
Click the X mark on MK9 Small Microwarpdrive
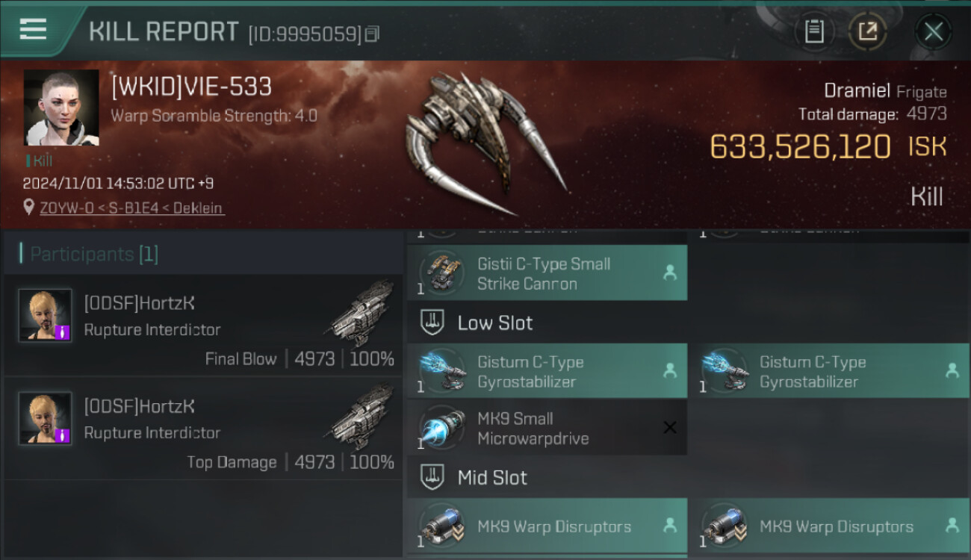(x=670, y=428)
